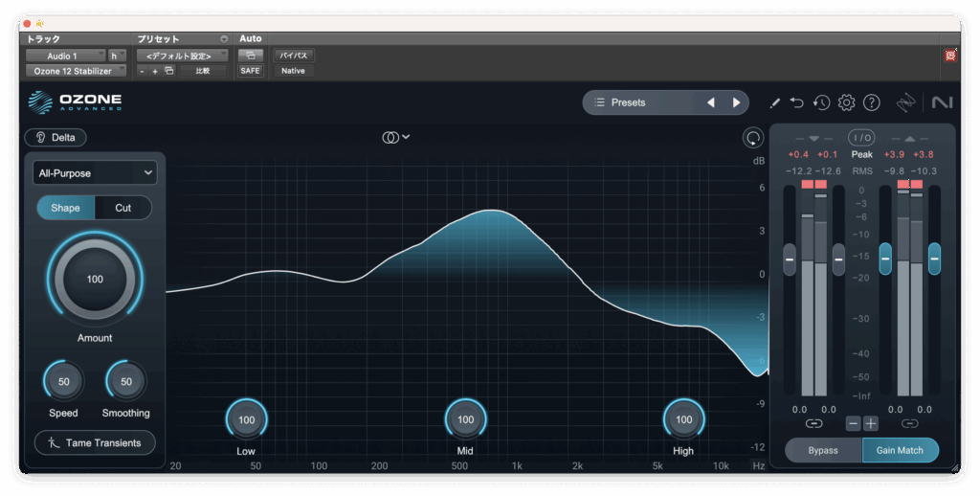
Task: Go to previous preset arrow
Action: coord(710,102)
